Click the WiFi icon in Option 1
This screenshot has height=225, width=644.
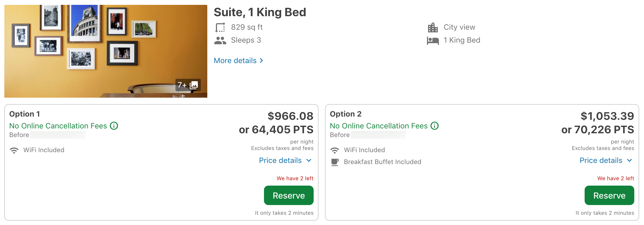coord(14,150)
